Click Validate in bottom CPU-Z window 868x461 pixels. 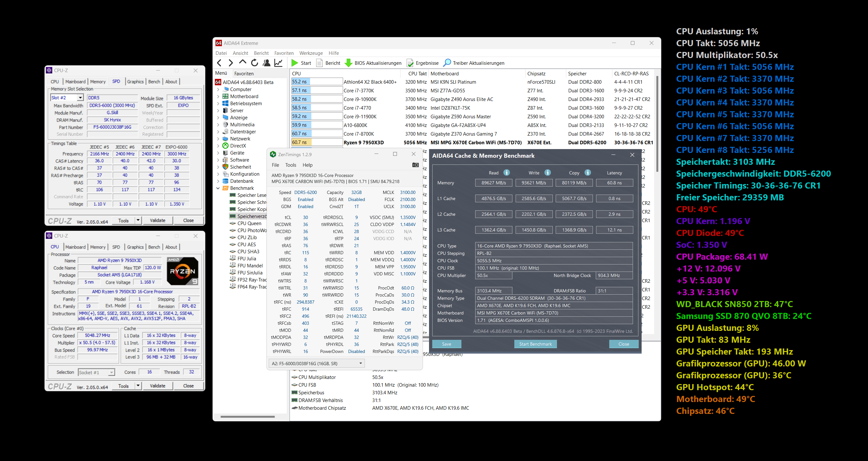click(x=157, y=386)
